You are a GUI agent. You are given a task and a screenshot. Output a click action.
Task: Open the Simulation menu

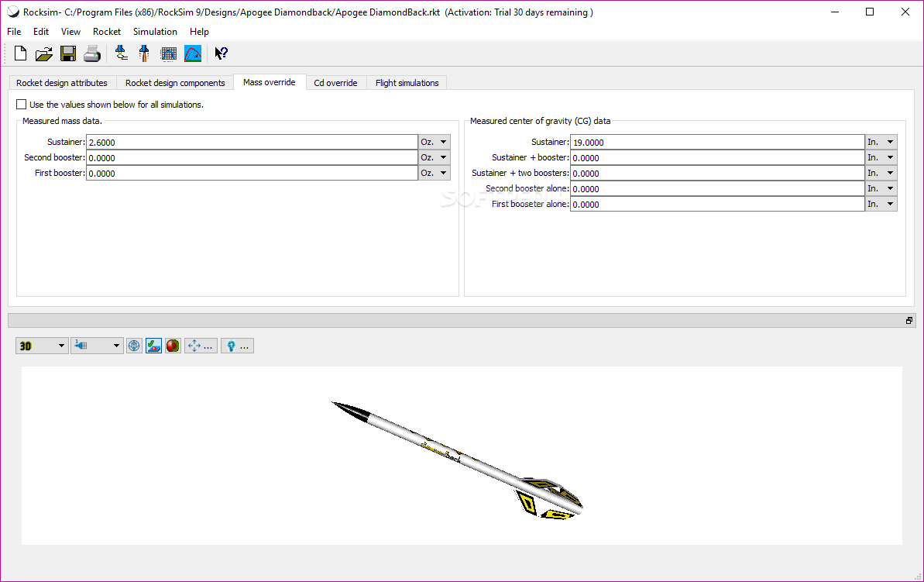tap(155, 32)
